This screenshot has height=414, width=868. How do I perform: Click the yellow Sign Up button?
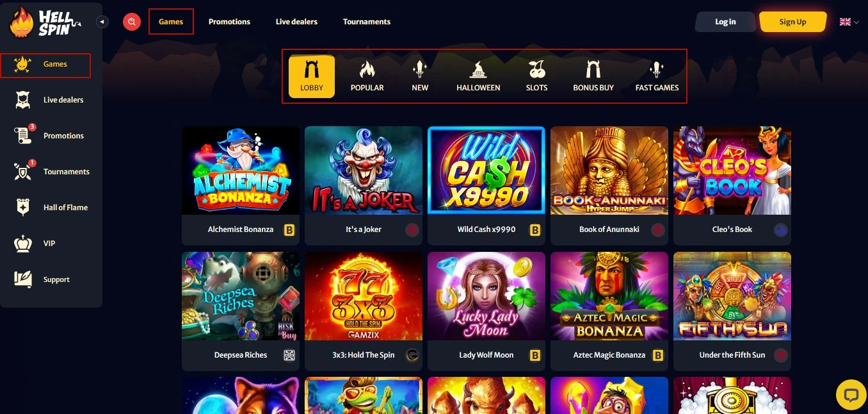(792, 22)
